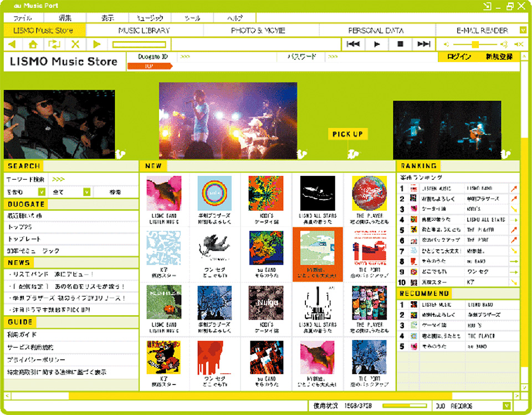Image resolution: width=532 pixels, height=415 pixels.
Task: Click the ログイン button
Action: point(459,57)
